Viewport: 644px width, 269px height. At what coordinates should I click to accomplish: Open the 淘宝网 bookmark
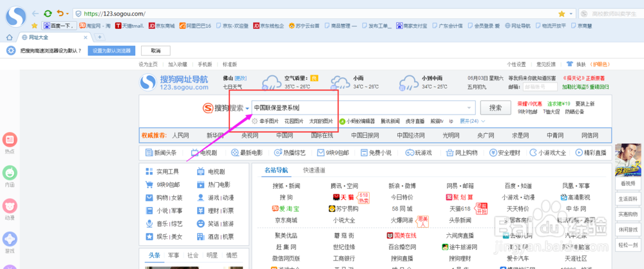(95, 26)
